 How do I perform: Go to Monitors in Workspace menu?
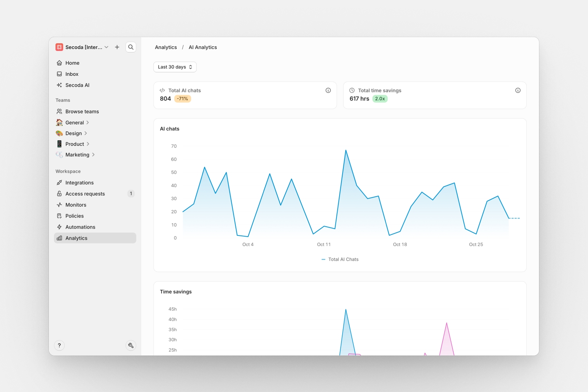click(x=76, y=205)
